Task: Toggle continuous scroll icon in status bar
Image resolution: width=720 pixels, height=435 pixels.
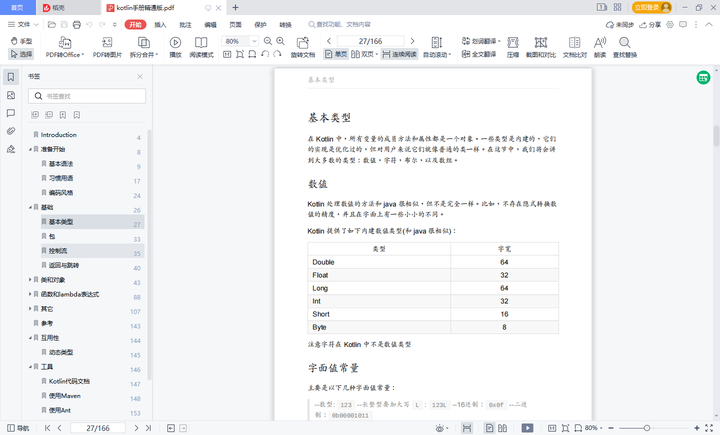Action: point(467,428)
